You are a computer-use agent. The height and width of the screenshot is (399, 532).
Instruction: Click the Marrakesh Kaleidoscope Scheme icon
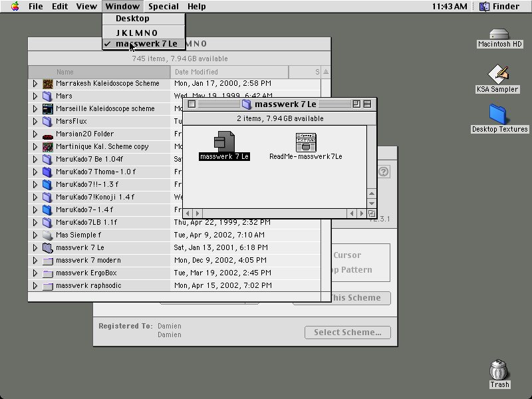pos(48,84)
